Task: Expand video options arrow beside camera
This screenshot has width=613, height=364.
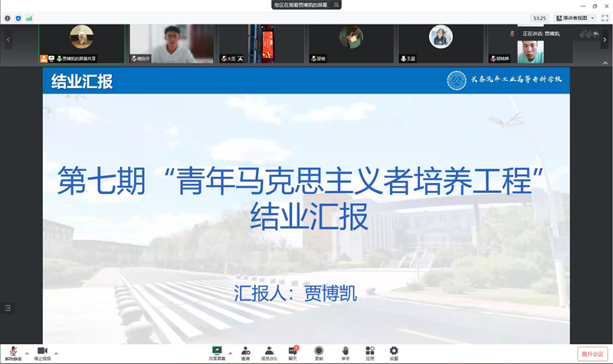Action: (56, 353)
